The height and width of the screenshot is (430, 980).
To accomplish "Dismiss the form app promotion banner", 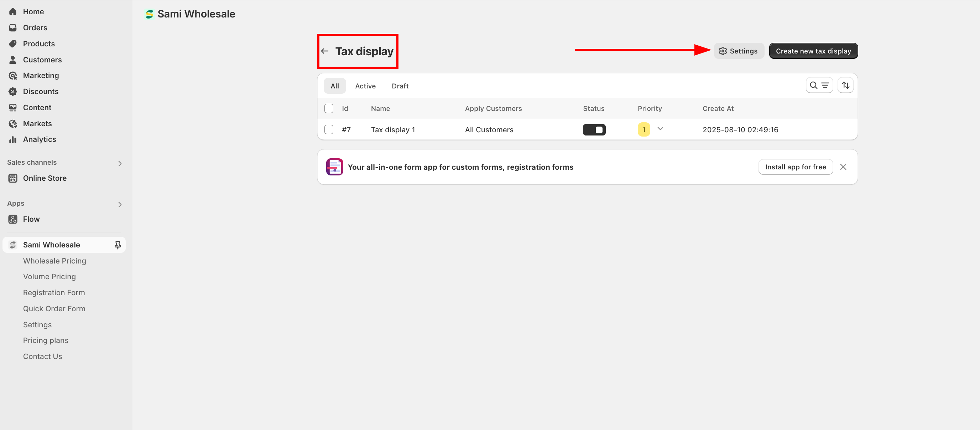I will [x=843, y=167].
